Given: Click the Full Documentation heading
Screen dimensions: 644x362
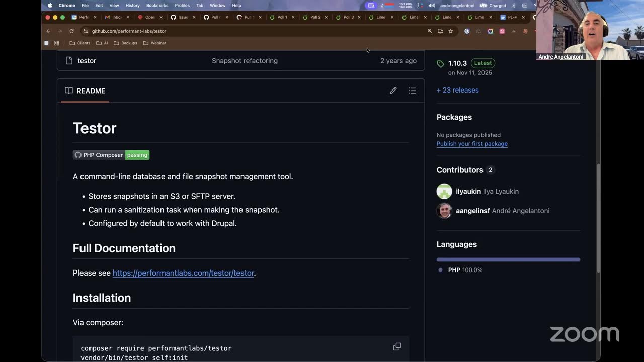Looking at the screenshot, I should pyautogui.click(x=124, y=248).
